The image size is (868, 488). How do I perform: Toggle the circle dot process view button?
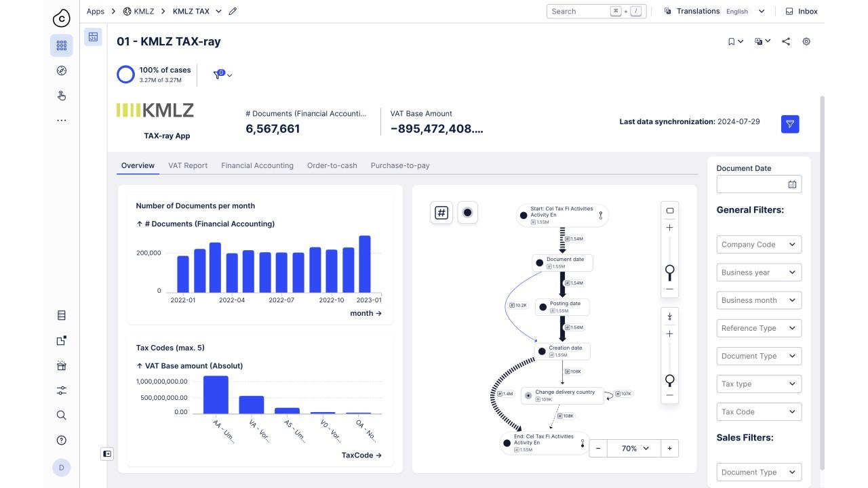click(x=467, y=213)
